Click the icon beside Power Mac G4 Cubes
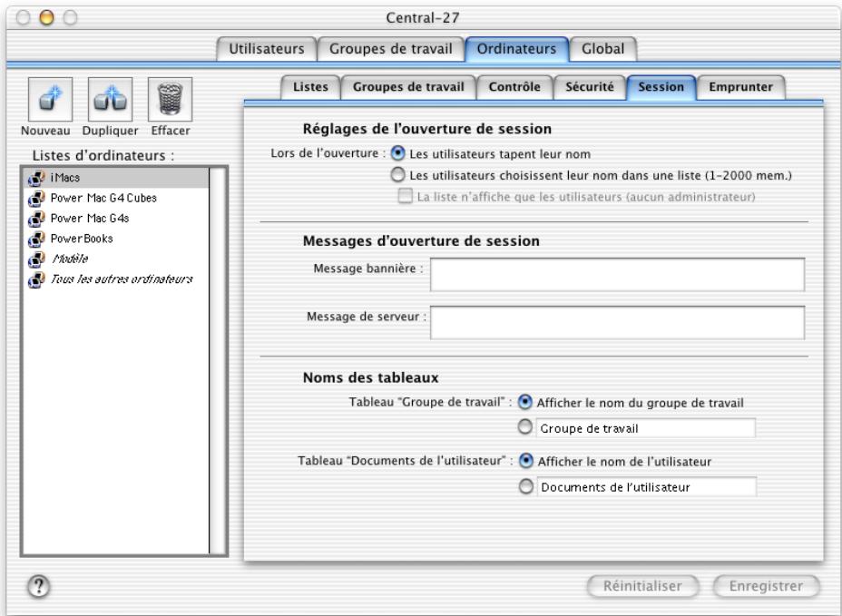Image resolution: width=842 pixels, height=616 pixels. click(36, 198)
